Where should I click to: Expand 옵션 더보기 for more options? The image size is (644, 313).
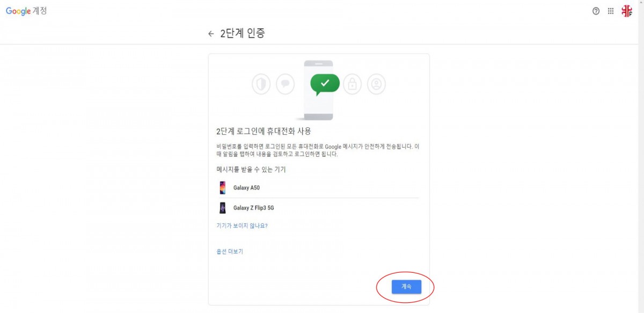pos(230,251)
